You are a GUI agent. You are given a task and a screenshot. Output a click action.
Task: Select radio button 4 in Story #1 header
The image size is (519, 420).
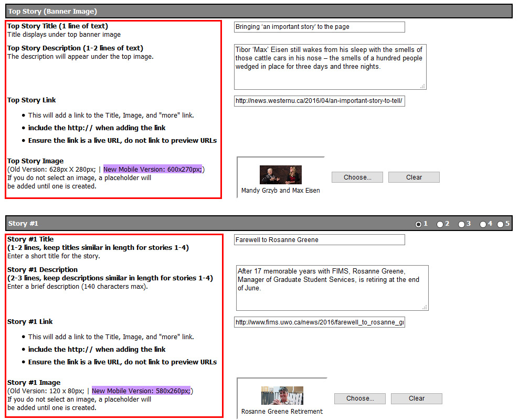[483, 224]
